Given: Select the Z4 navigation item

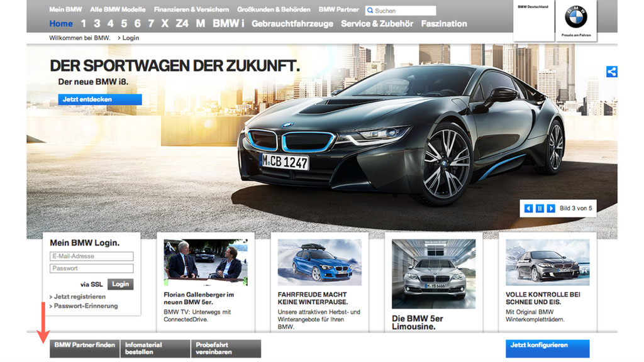Looking at the screenshot, I should pos(182,23).
